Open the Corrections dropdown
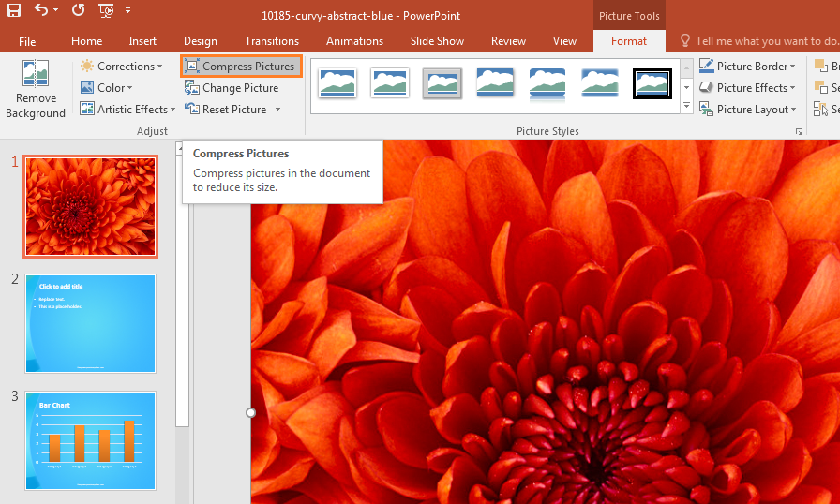The image size is (840, 504). coord(121,67)
